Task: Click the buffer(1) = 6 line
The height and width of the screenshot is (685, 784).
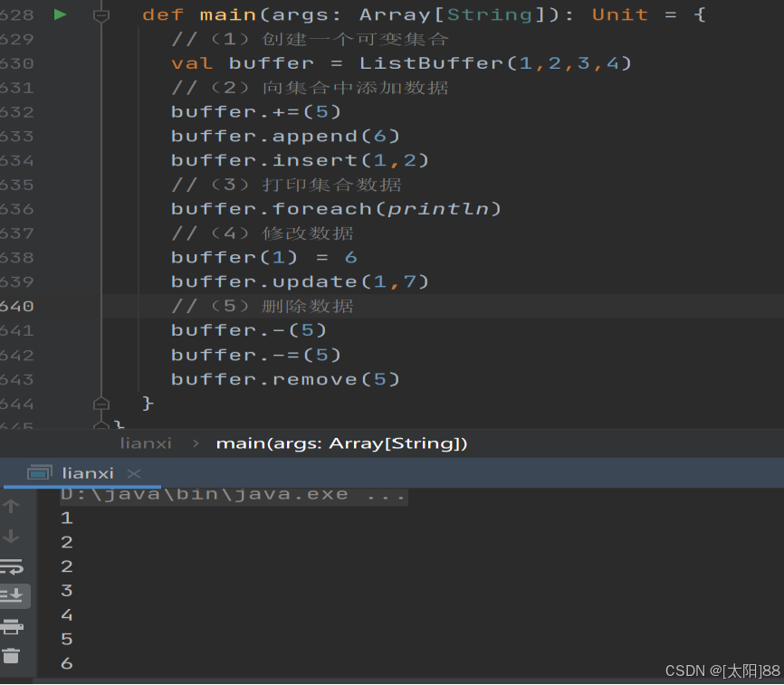Action: coord(263,257)
